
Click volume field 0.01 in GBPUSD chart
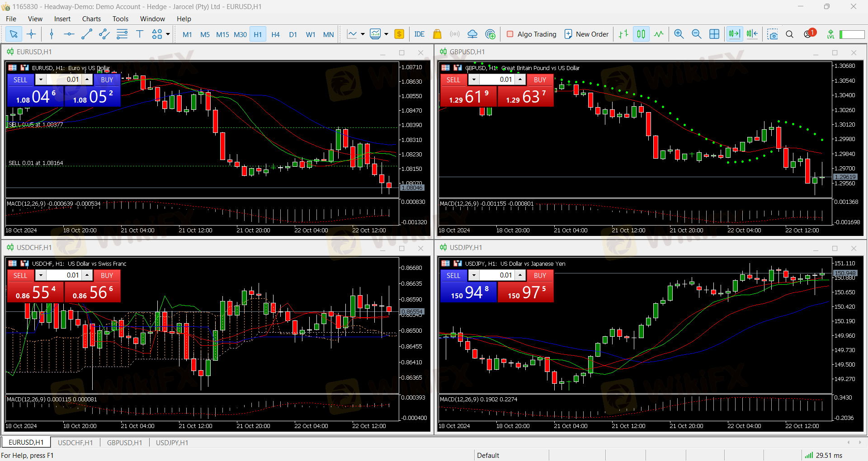tap(497, 80)
